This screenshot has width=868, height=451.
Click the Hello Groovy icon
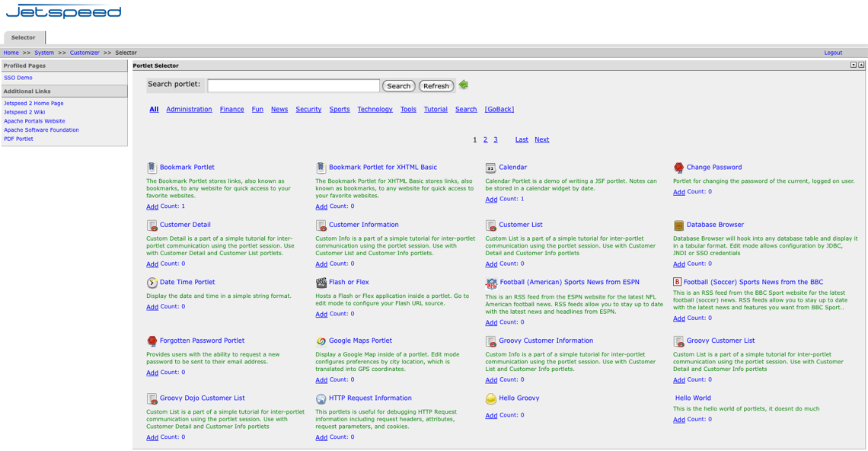[490, 398]
